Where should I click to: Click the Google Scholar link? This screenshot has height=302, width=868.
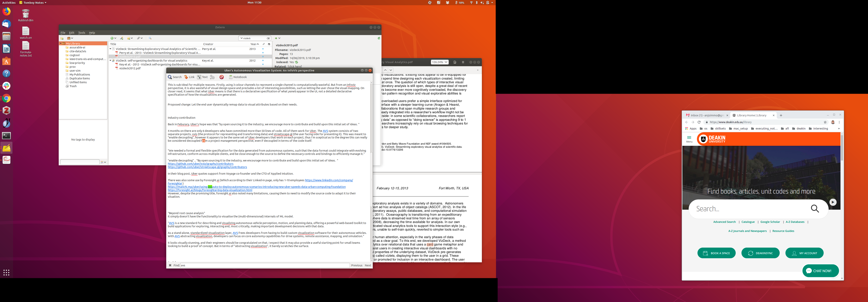[x=770, y=222]
